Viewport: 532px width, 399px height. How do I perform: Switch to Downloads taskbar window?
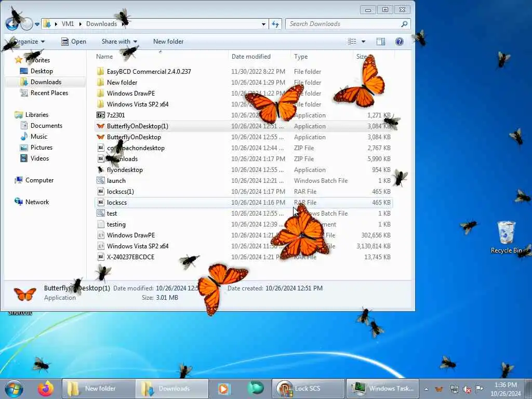(172, 389)
